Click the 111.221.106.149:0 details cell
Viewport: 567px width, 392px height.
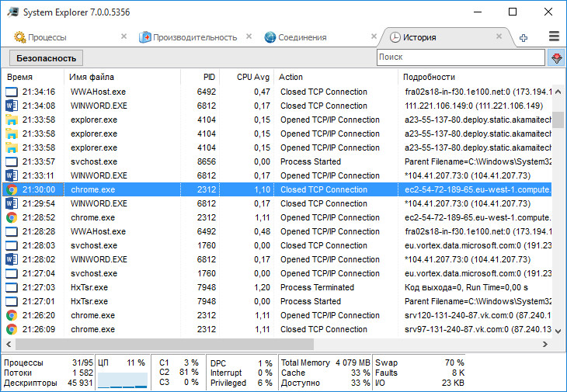474,106
